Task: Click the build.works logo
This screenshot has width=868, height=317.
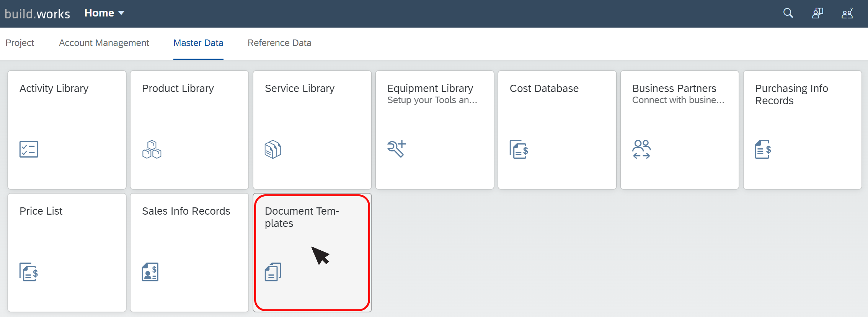Action: pos(38,14)
